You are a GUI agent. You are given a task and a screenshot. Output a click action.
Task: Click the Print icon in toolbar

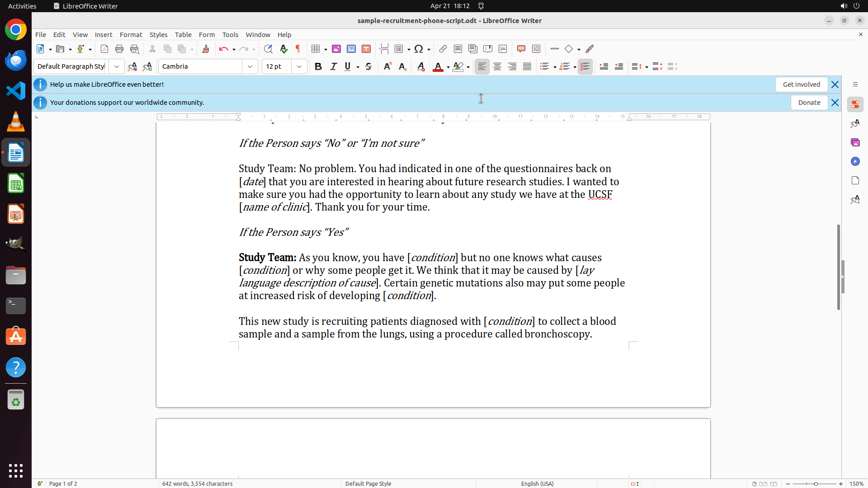click(119, 49)
